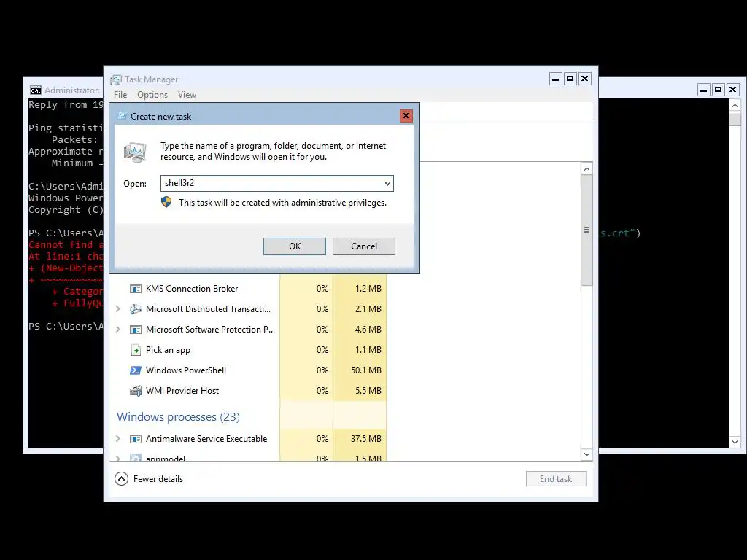This screenshot has height=560, width=747.
Task: Click Task Manager scrollbar up arrow
Action: (x=587, y=168)
